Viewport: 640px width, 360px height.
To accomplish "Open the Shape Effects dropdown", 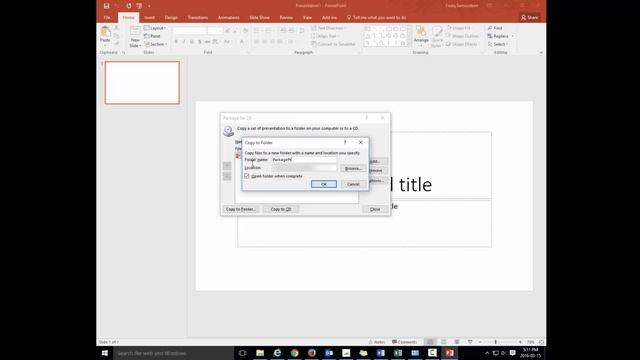I will (462, 44).
